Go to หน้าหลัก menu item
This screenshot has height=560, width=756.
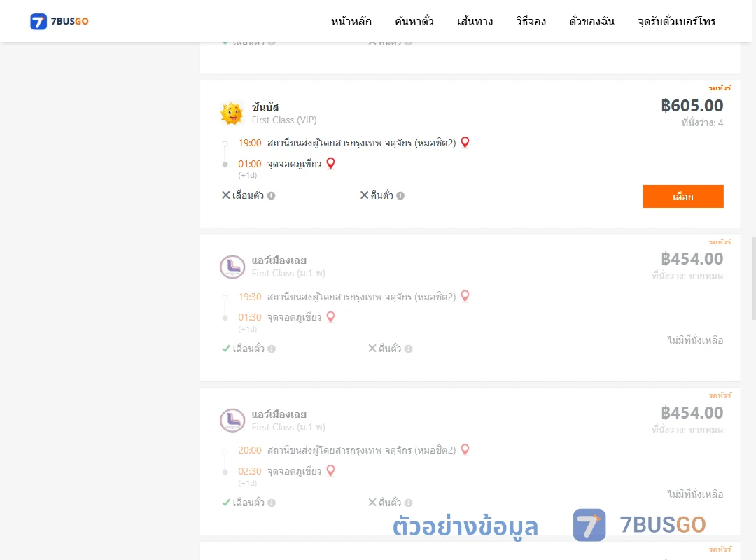(x=351, y=21)
